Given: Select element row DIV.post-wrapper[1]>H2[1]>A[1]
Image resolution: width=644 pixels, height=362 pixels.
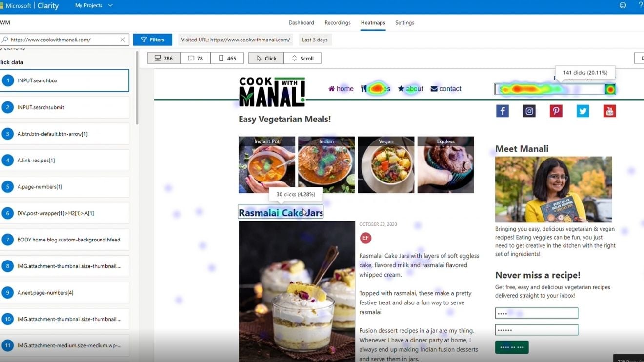Looking at the screenshot, I should click(64, 213).
